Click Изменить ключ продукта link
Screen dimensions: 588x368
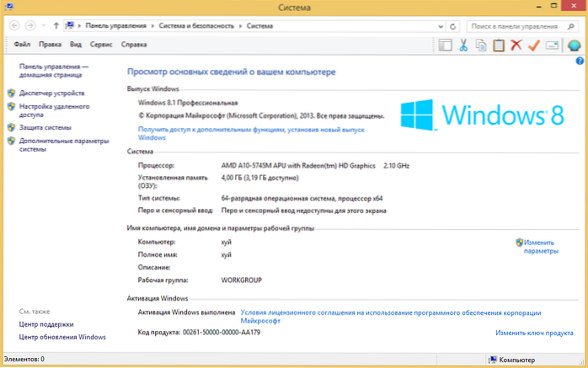[x=534, y=333]
